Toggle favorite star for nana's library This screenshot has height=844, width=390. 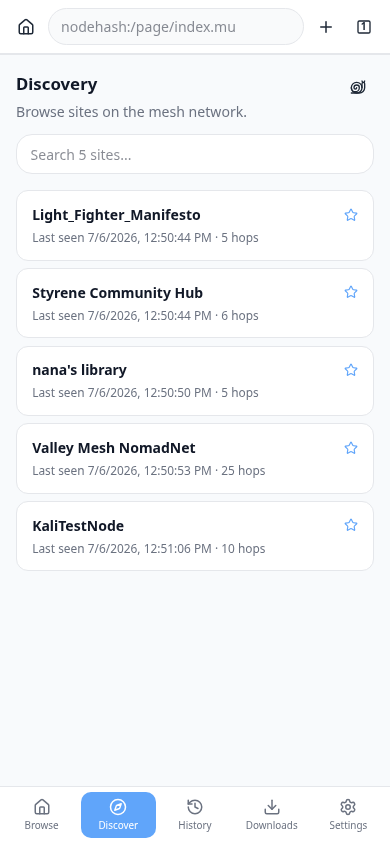point(351,370)
